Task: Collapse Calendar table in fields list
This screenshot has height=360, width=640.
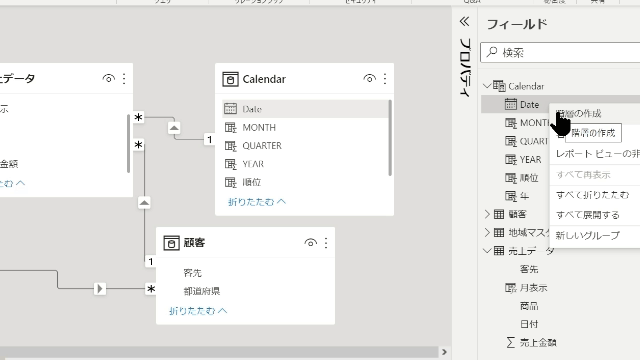Action: point(487,86)
